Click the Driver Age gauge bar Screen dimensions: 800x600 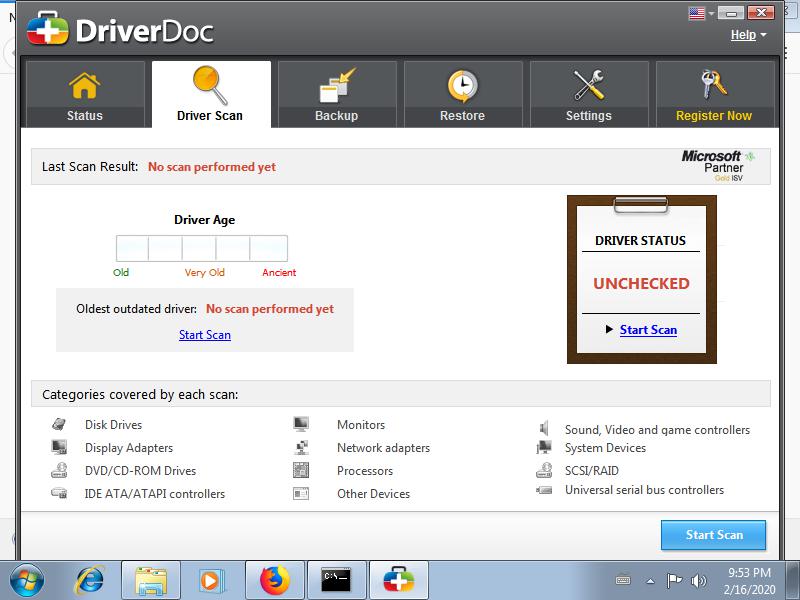202,248
